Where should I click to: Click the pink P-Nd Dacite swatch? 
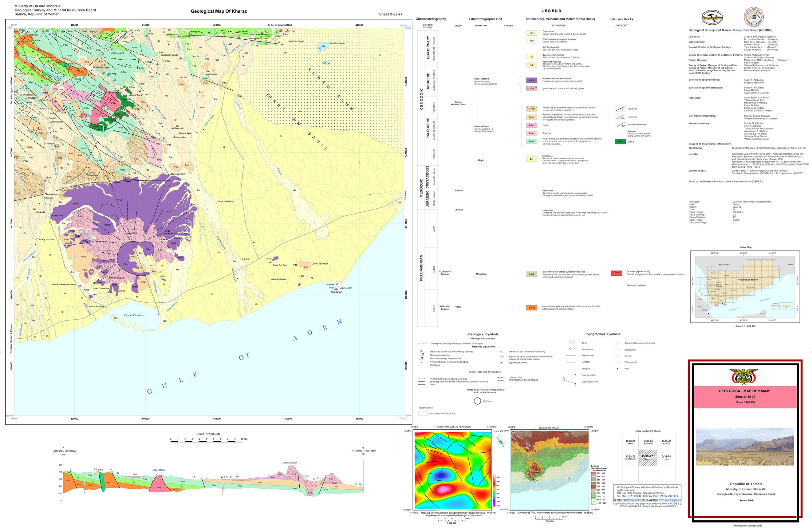click(x=532, y=126)
